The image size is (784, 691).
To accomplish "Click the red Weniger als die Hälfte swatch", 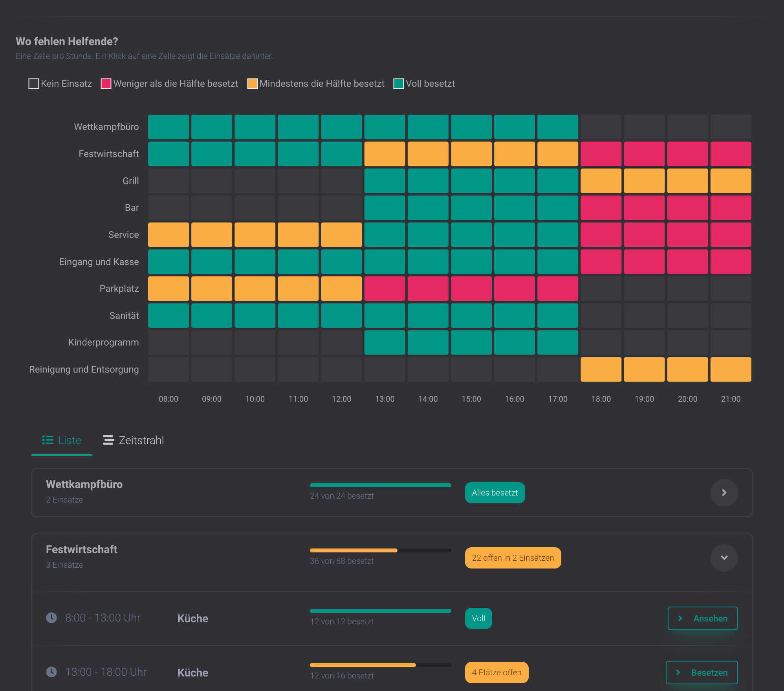I will [106, 84].
